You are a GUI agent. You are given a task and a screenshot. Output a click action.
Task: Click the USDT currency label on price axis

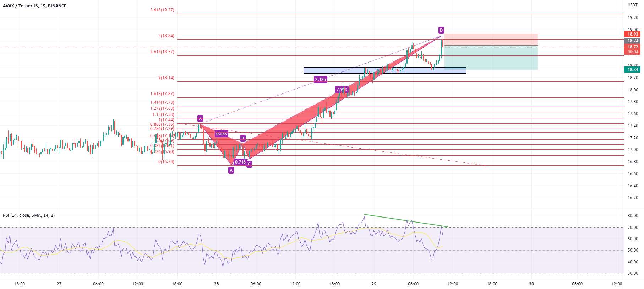(x=633, y=5)
